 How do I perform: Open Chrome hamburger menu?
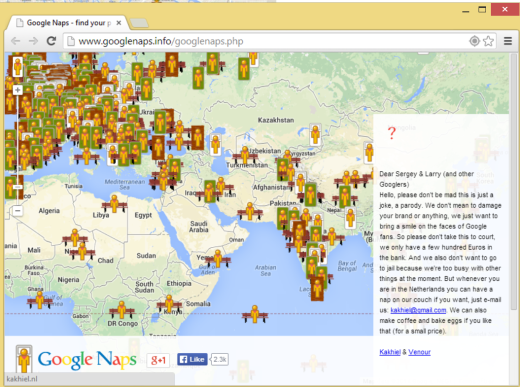coord(508,41)
